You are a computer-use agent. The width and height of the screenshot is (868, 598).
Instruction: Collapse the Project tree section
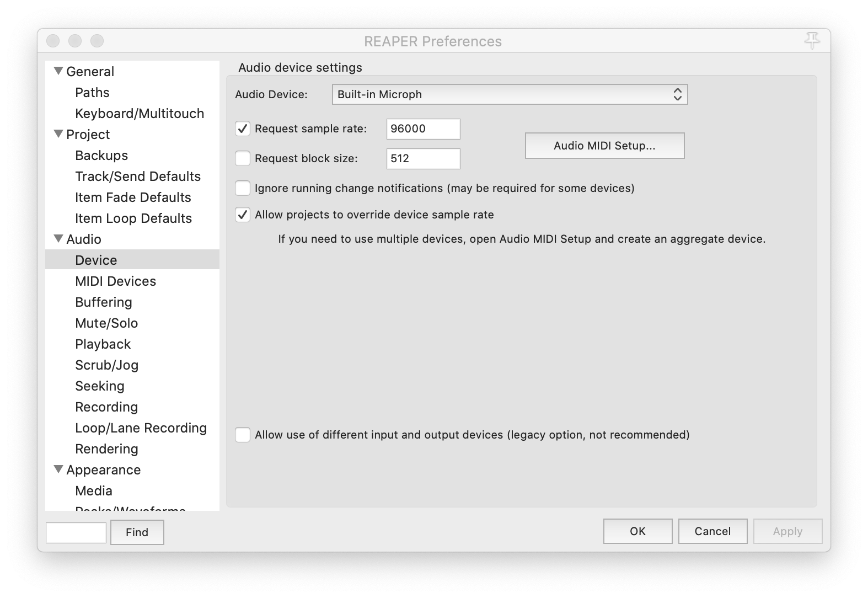coord(58,134)
